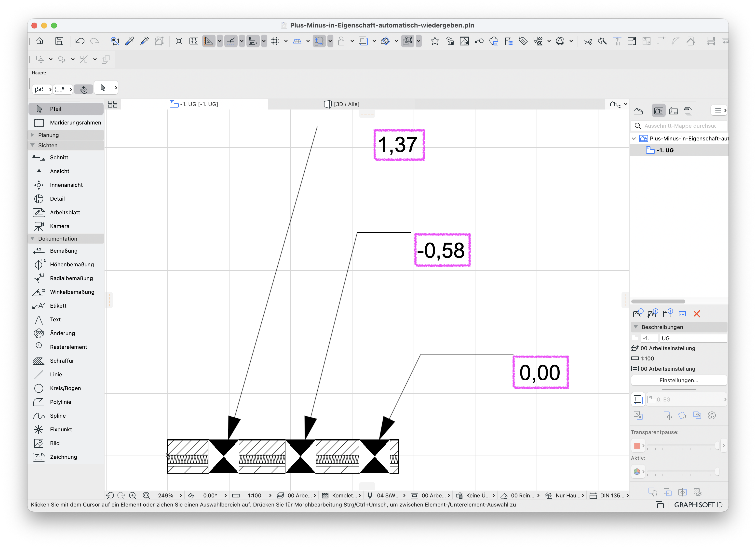This screenshot has height=548, width=756.
Task: Activate the Bemaßung dimension tool
Action: point(66,251)
